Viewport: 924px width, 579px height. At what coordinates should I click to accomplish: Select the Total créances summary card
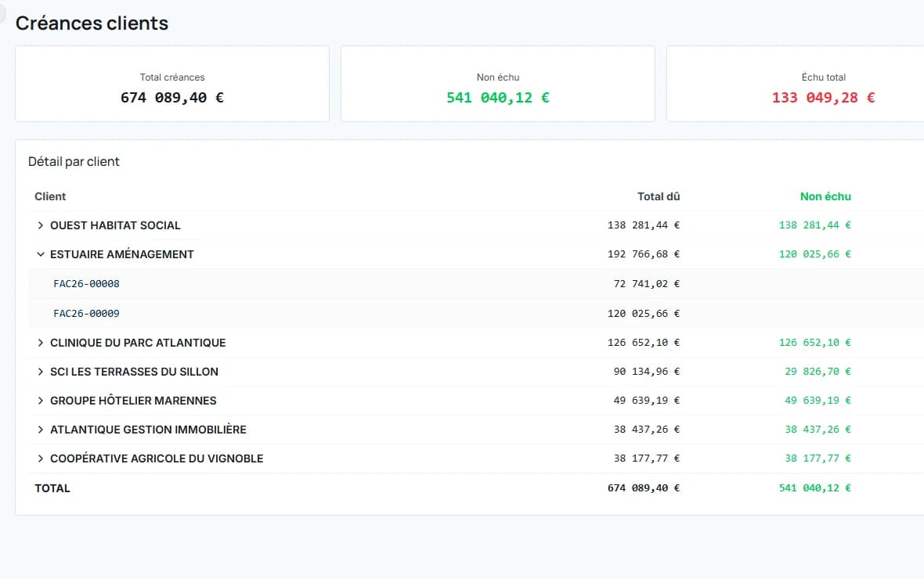click(x=172, y=84)
